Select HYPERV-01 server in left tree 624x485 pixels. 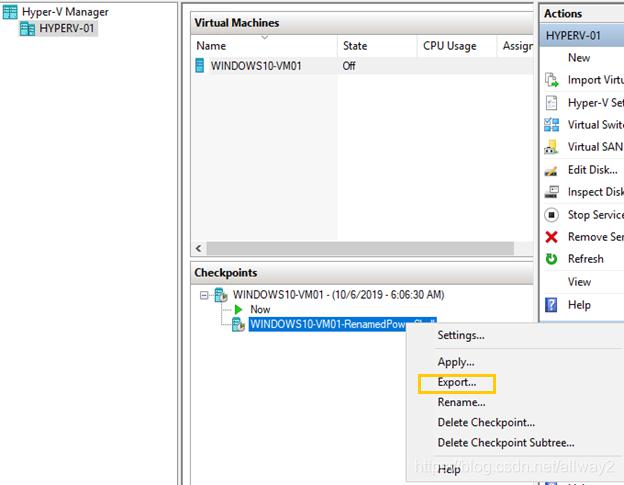(x=68, y=29)
